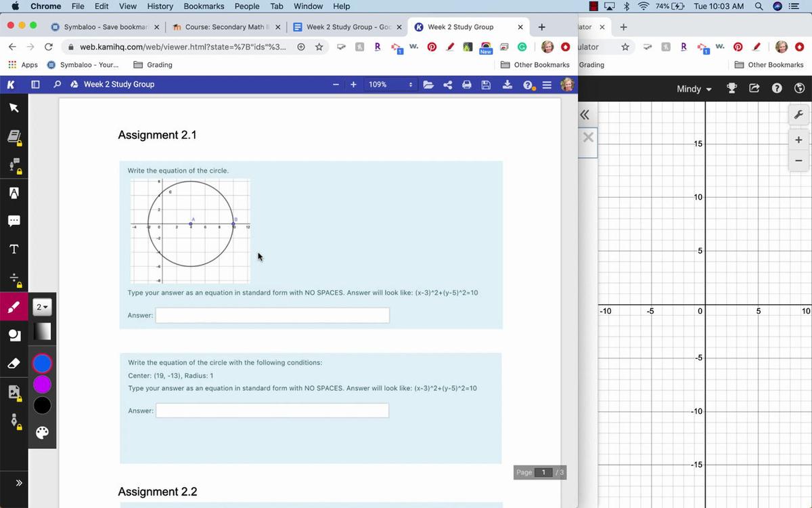The width and height of the screenshot is (812, 508).
Task: Print the Kami document
Action: 466,85
